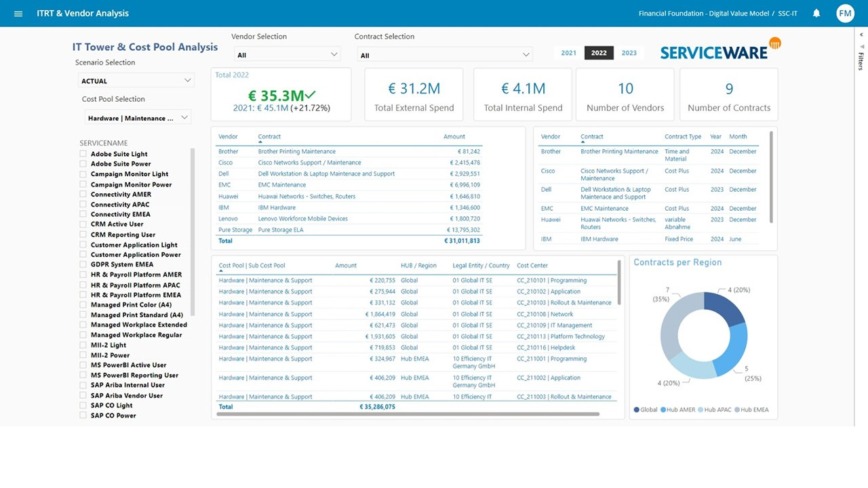Click the contract table vertical scrollbar

click(x=771, y=176)
